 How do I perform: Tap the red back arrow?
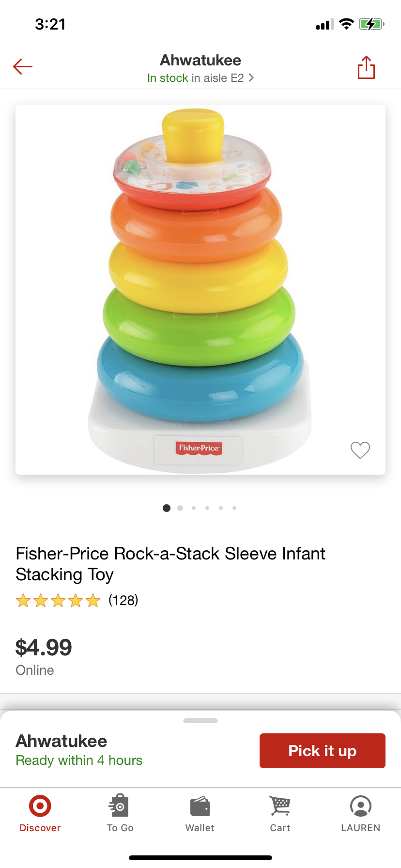23,67
